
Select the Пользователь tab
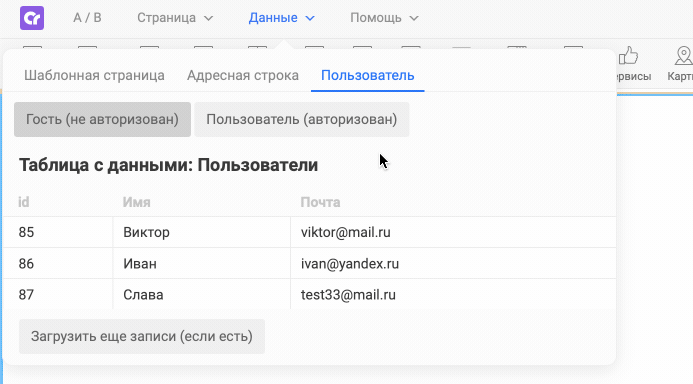pos(368,76)
